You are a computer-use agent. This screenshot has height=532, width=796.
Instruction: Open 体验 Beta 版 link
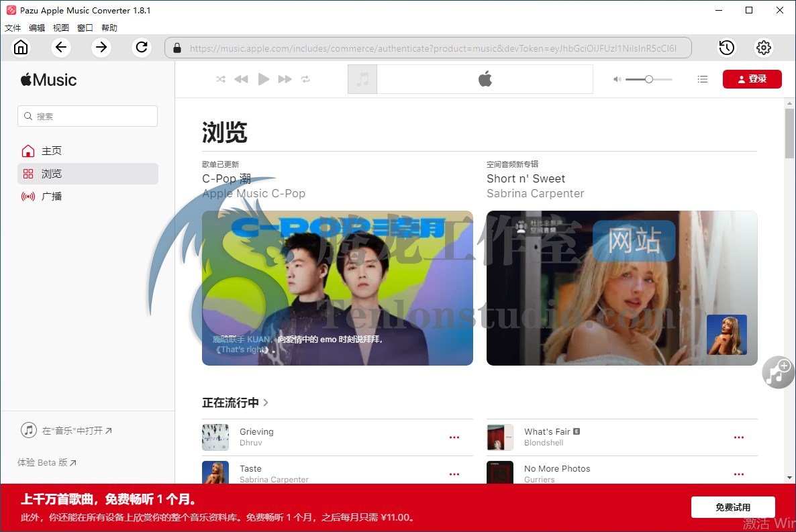(x=47, y=462)
